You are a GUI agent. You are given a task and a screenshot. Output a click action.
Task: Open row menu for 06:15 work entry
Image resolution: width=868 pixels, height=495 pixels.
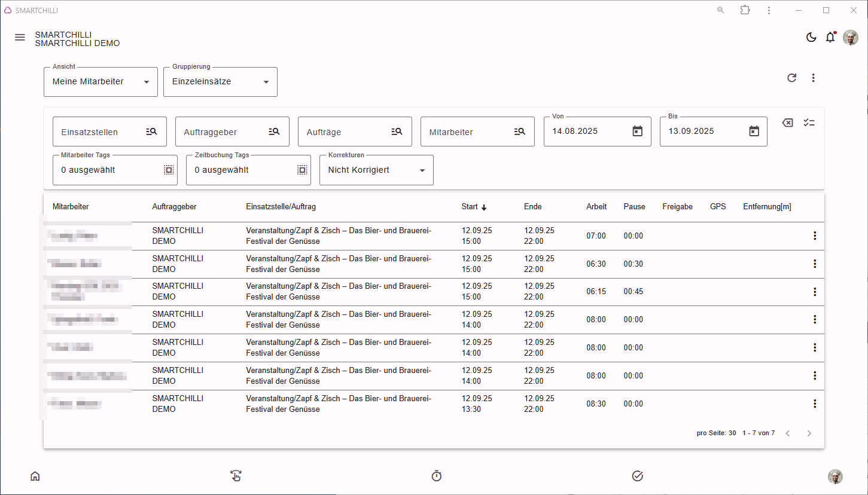[x=814, y=292]
